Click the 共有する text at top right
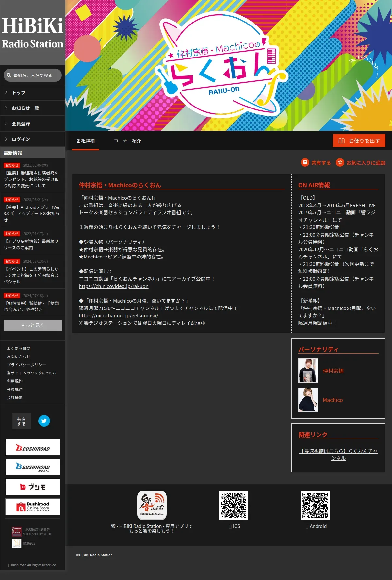The width and height of the screenshot is (392, 580). pos(321,163)
